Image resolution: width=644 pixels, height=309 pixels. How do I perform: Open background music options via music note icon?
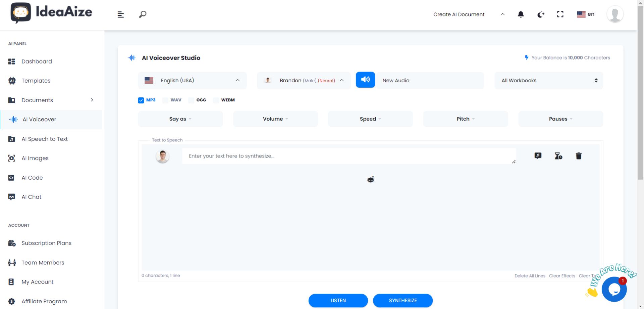pos(538,156)
